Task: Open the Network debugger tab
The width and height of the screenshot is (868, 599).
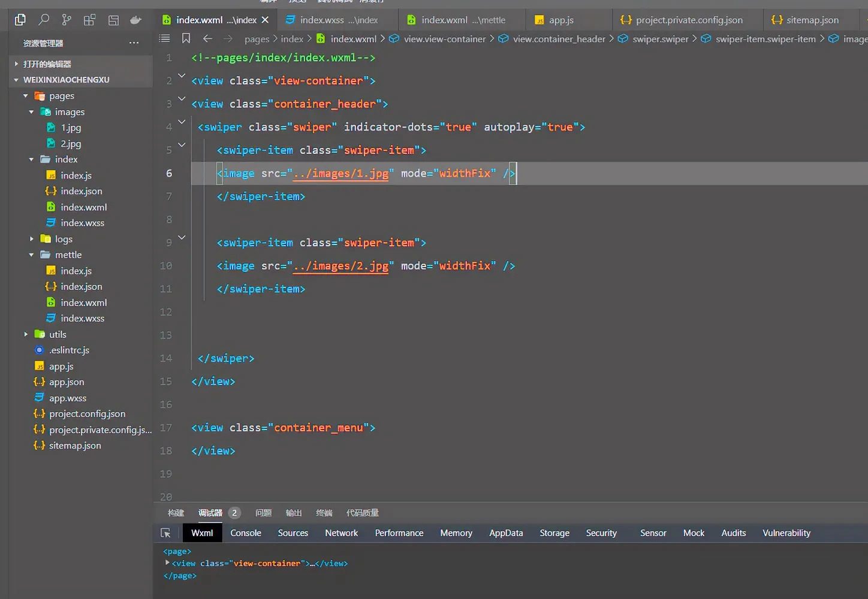Action: click(x=341, y=533)
